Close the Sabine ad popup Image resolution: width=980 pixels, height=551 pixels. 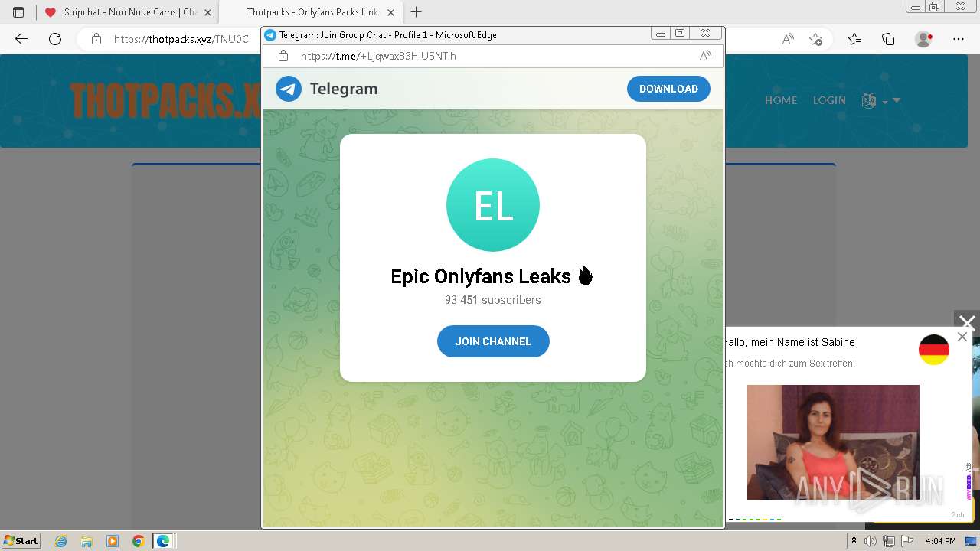coord(962,337)
